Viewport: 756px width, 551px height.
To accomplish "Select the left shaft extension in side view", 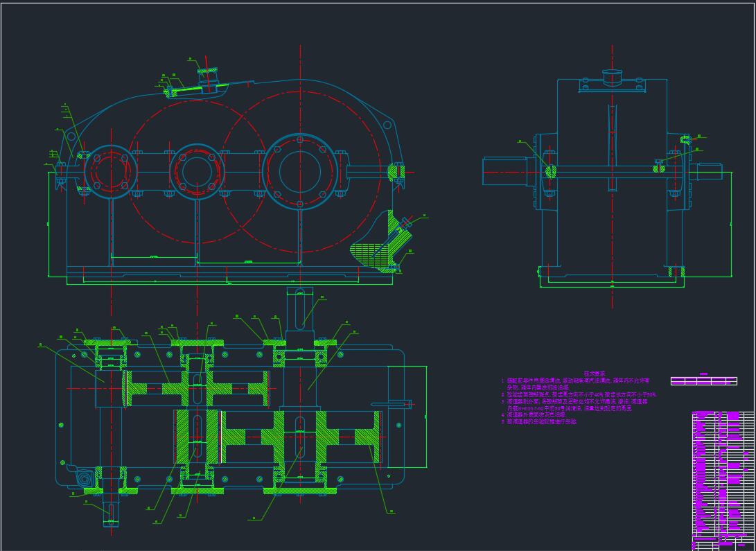I will (x=506, y=170).
